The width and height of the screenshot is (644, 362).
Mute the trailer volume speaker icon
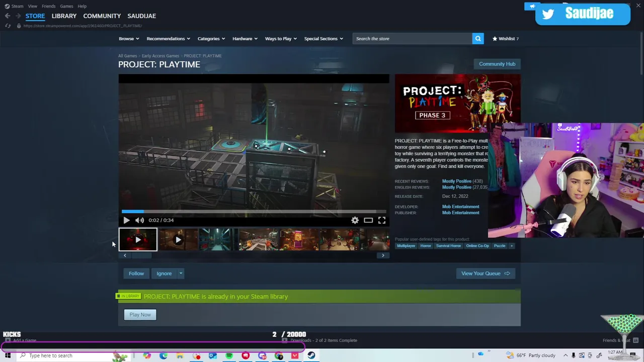139,220
